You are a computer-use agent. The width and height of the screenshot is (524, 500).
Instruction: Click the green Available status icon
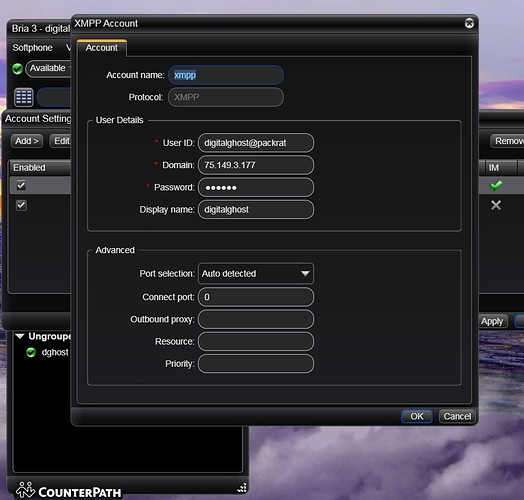tap(17, 69)
